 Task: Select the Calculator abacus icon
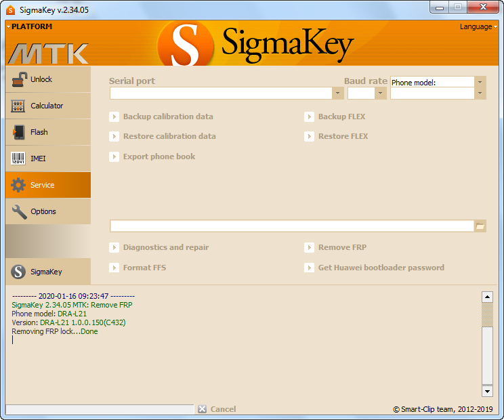click(18, 106)
